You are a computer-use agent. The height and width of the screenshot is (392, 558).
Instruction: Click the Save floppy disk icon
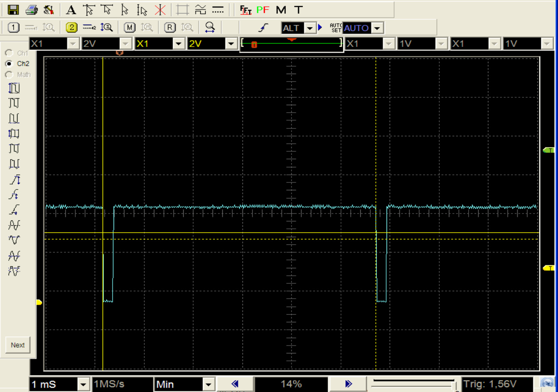coord(14,10)
